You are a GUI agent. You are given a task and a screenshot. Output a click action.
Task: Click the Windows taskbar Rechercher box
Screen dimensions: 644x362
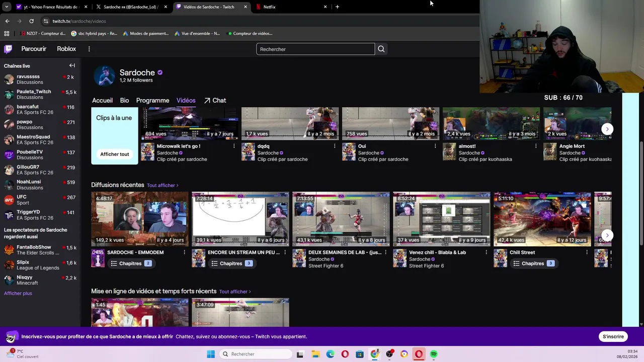[x=255, y=354]
